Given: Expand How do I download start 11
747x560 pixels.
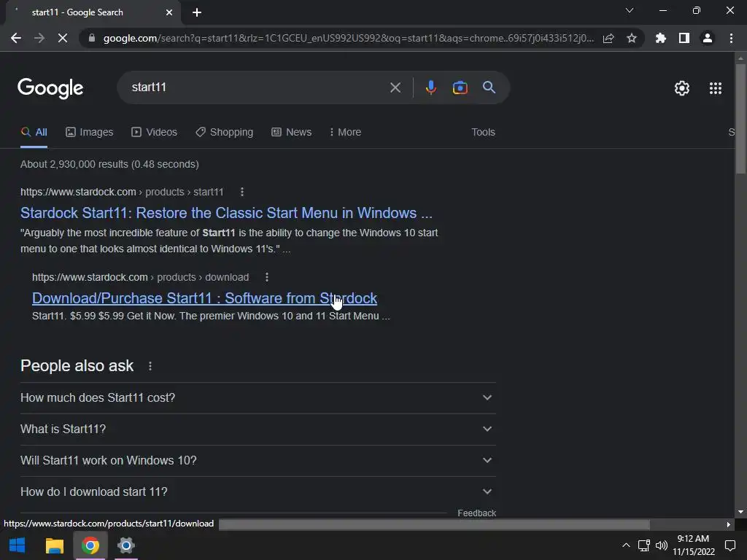Looking at the screenshot, I should pyautogui.click(x=258, y=492).
